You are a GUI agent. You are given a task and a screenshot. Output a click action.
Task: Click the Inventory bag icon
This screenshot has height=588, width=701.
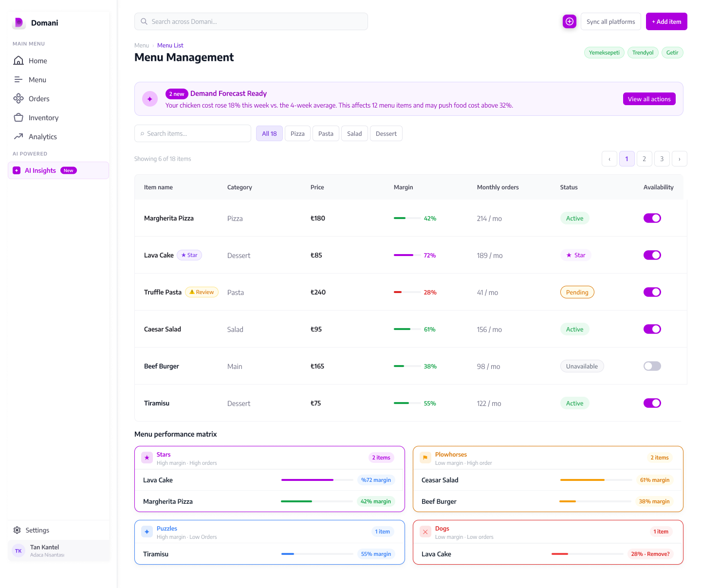click(x=18, y=117)
